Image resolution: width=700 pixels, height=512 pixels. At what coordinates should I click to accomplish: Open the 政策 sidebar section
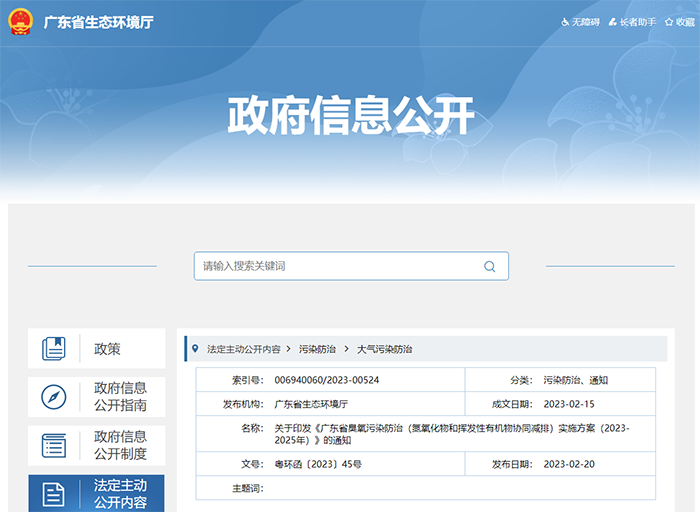coord(107,349)
